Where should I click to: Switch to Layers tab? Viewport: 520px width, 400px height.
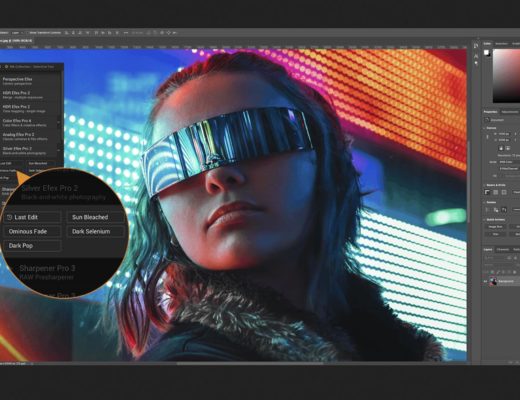[x=488, y=249]
